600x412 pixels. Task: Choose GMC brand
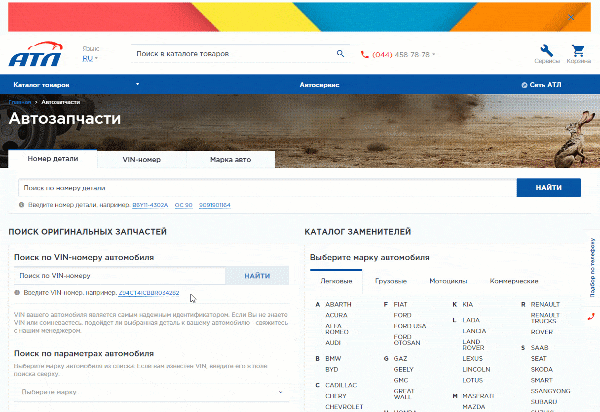(401, 380)
